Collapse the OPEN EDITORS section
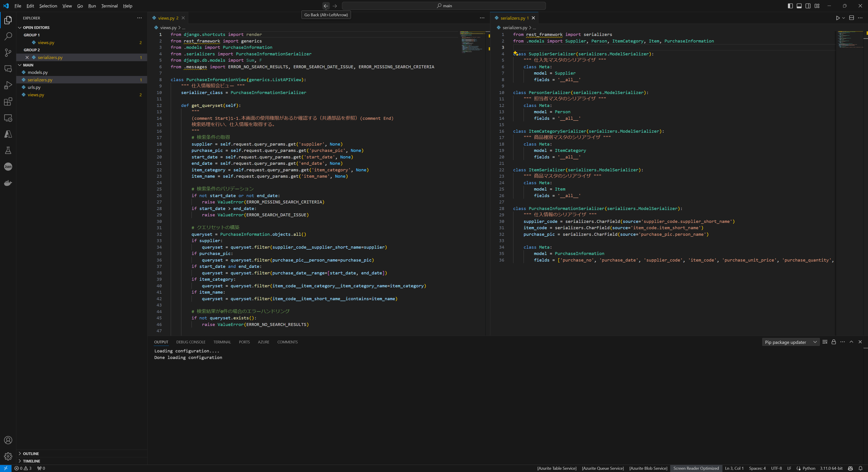 [36, 28]
